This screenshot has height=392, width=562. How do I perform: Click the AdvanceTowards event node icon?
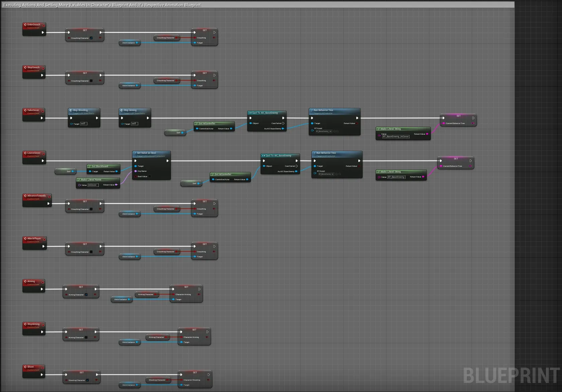[x=25, y=196]
